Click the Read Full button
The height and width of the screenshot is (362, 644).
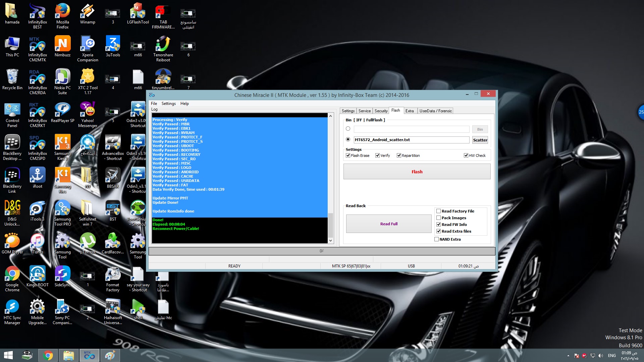[389, 224]
